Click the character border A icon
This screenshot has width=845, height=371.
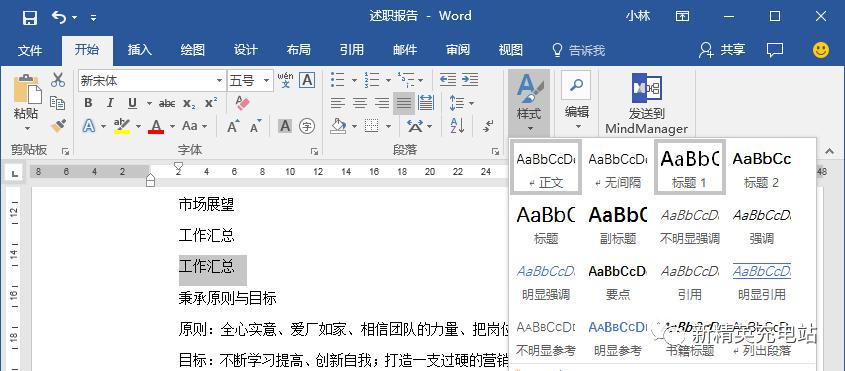point(307,80)
